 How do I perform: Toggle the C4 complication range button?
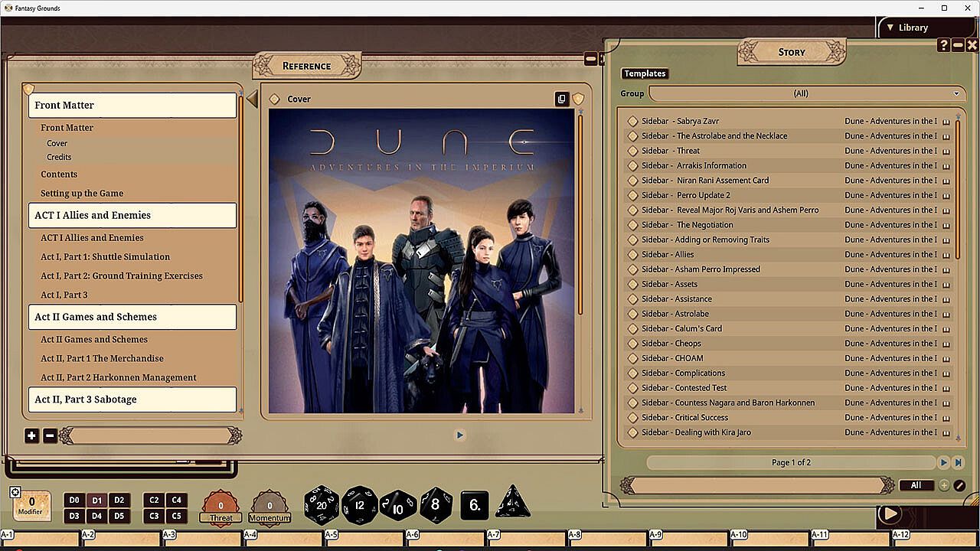coord(176,500)
